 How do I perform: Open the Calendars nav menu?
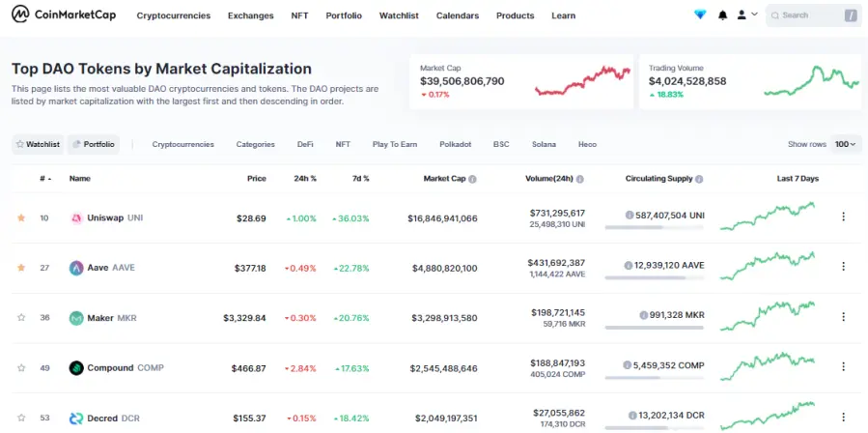click(458, 15)
